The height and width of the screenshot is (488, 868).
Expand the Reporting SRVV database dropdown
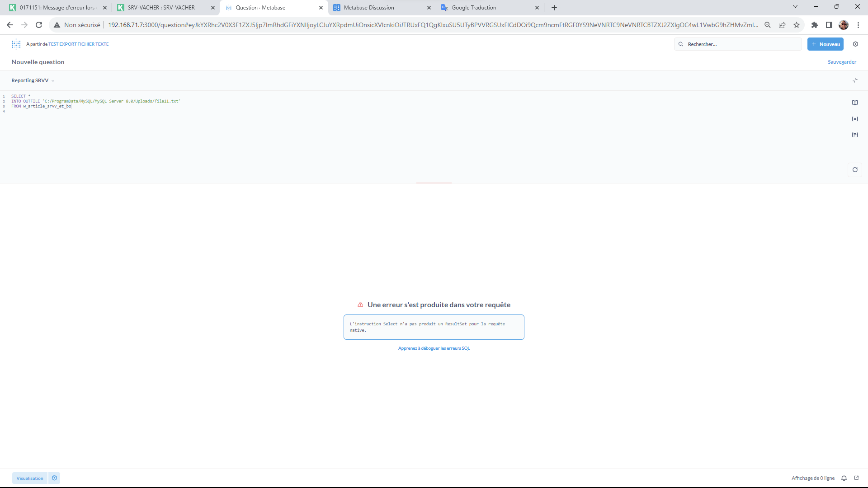[33, 80]
